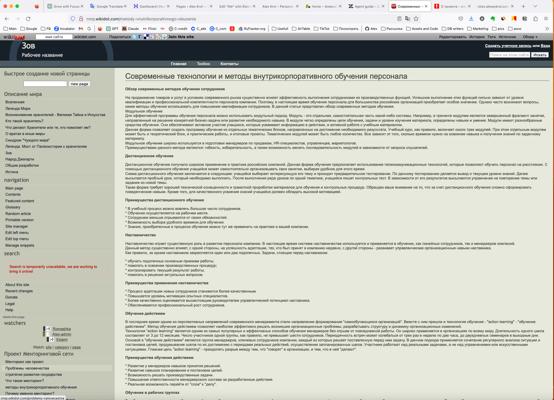
Task: Reload the page with the refresh icon
Action: click(28, 19)
